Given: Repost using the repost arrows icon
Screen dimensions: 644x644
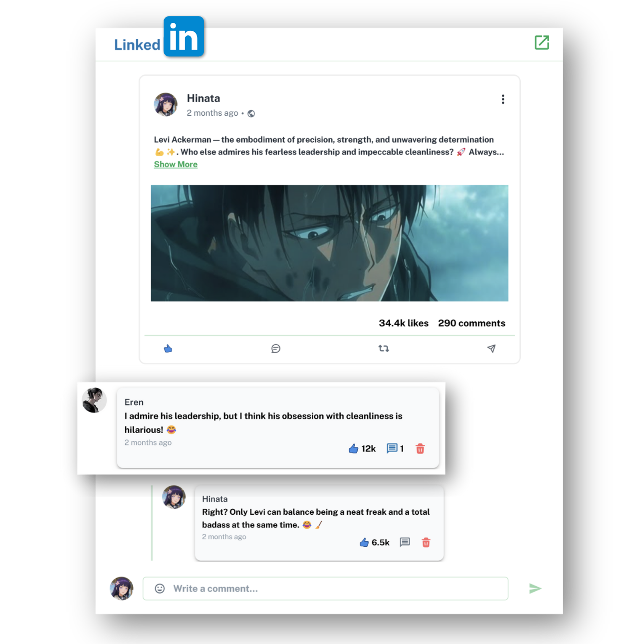Looking at the screenshot, I should tap(384, 349).
